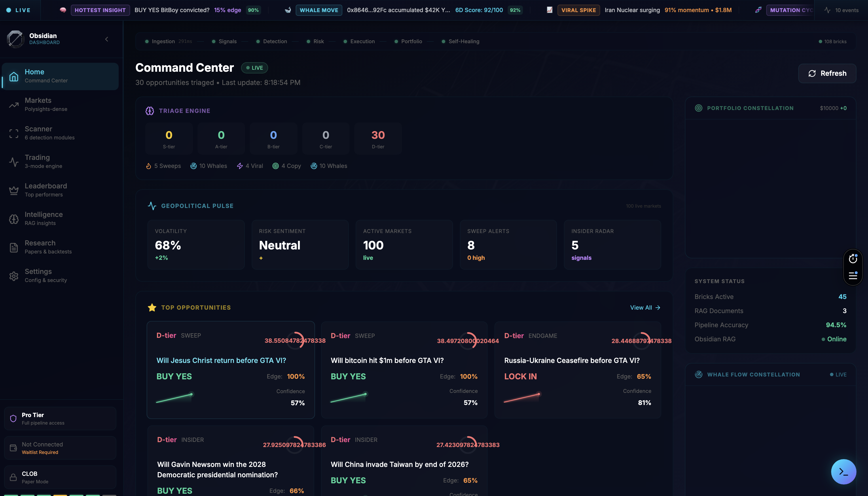Open the Leaderboard crown icon
The height and width of the screenshot is (496, 868).
pyautogui.click(x=14, y=190)
